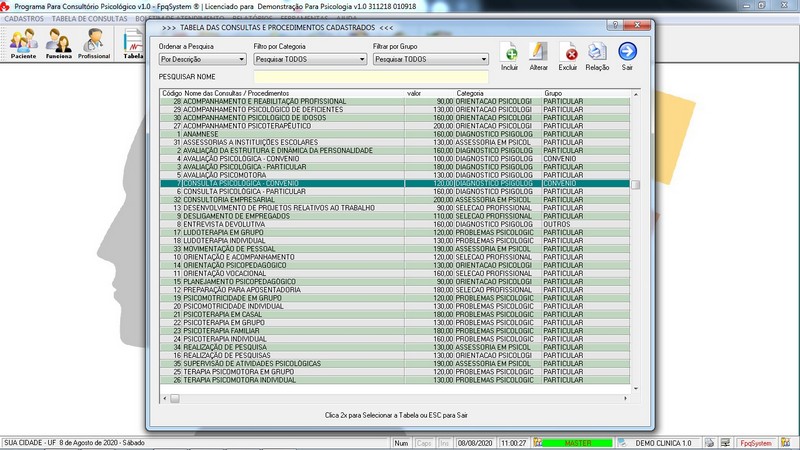The width and height of the screenshot is (800, 450).
Task: Click the Código column header
Action: (x=172, y=93)
